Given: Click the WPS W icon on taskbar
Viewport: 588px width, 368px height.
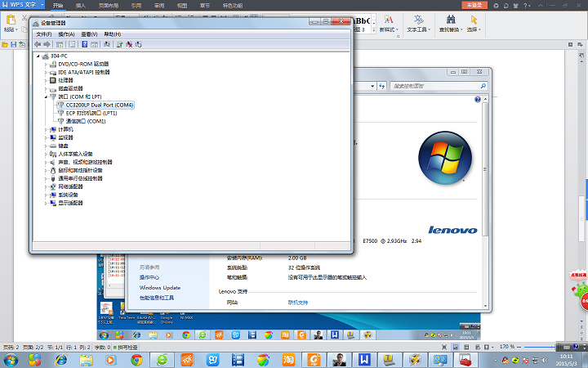Looking at the screenshot, I should point(363,360).
